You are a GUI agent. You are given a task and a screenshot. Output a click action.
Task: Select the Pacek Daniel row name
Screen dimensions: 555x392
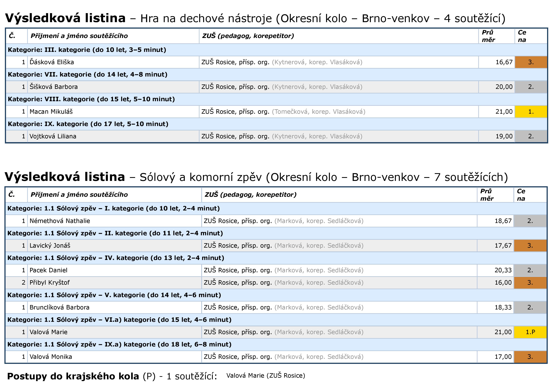coord(48,270)
